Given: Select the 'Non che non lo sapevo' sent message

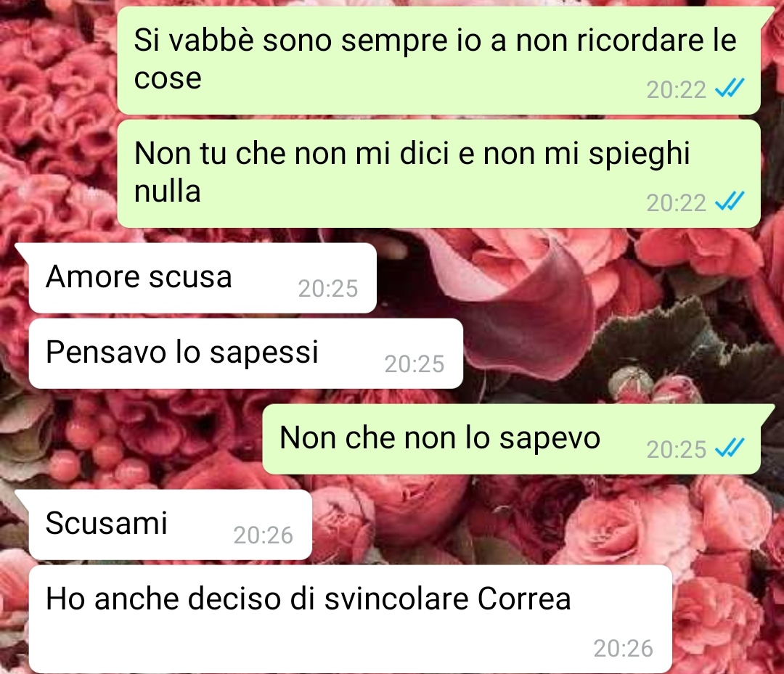Looking at the screenshot, I should tap(512, 439).
